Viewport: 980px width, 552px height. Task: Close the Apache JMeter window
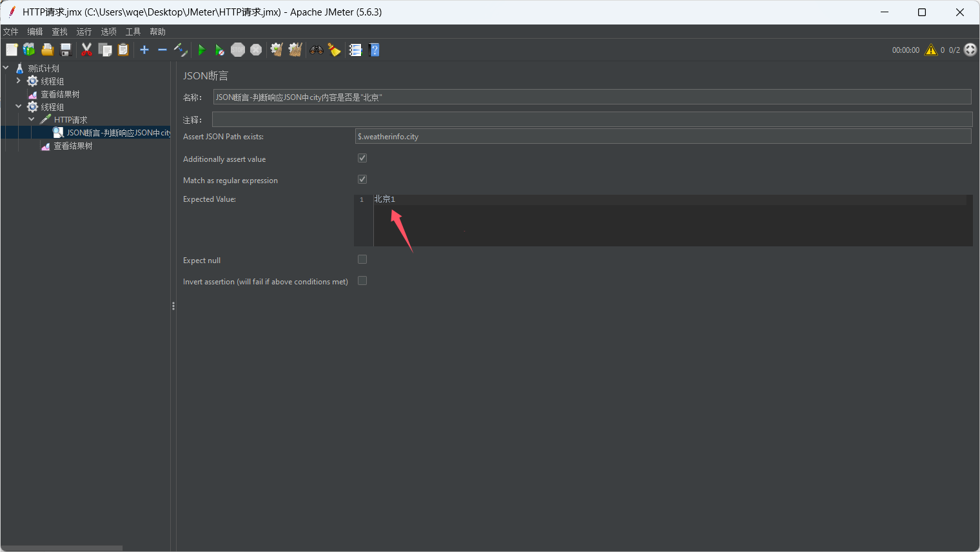coord(960,12)
